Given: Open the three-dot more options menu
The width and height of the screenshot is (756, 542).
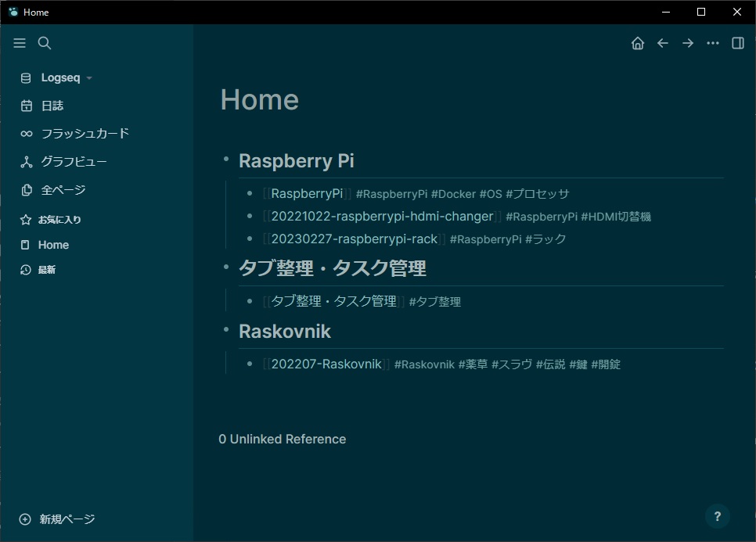Looking at the screenshot, I should click(713, 43).
